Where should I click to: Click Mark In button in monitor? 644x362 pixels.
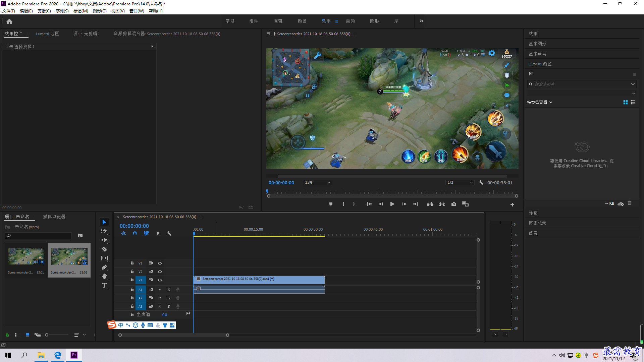coord(343,204)
